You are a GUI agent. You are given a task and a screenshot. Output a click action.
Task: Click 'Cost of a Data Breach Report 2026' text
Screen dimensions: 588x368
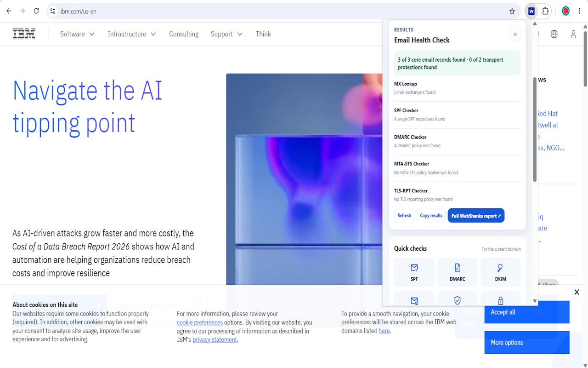point(71,247)
